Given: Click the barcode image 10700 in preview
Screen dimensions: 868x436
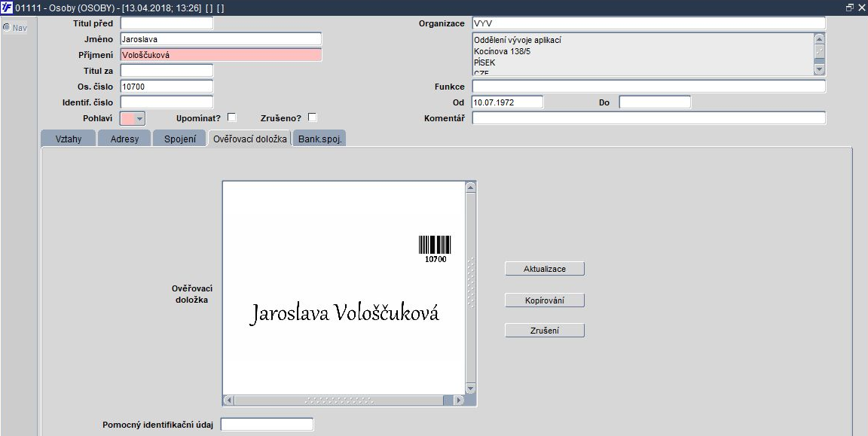Looking at the screenshot, I should [x=435, y=249].
